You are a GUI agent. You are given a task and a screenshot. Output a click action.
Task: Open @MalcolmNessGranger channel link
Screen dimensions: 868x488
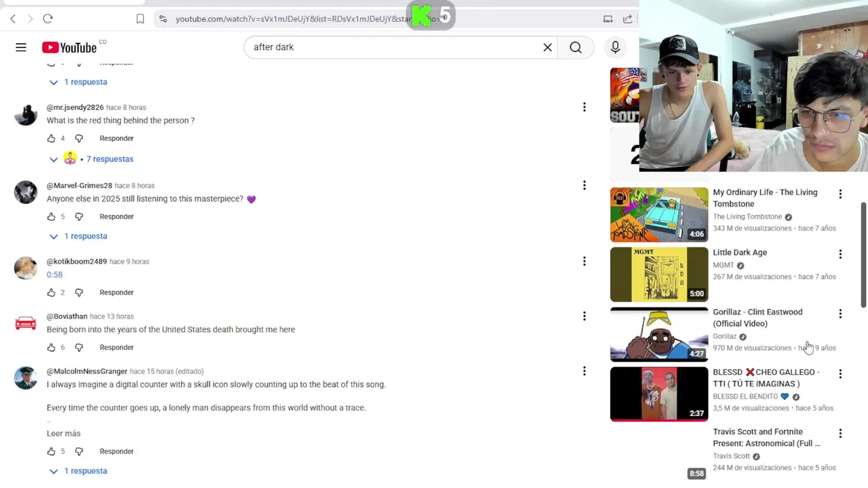point(87,371)
